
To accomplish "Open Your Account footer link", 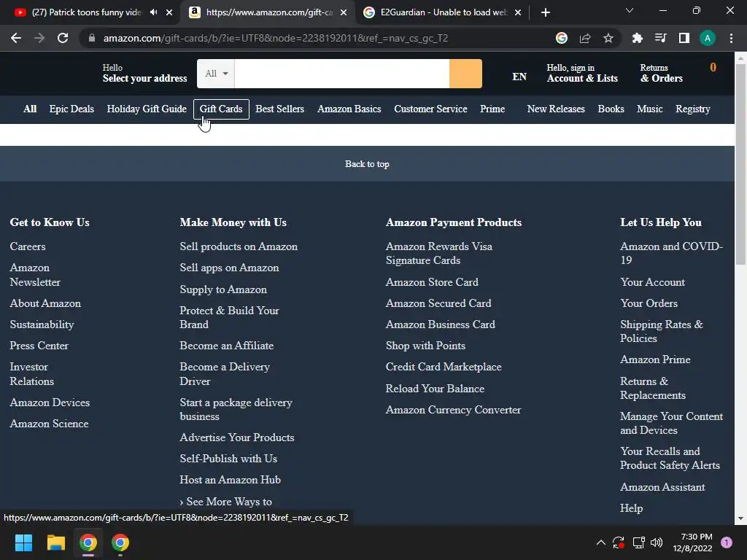I will pyautogui.click(x=652, y=282).
